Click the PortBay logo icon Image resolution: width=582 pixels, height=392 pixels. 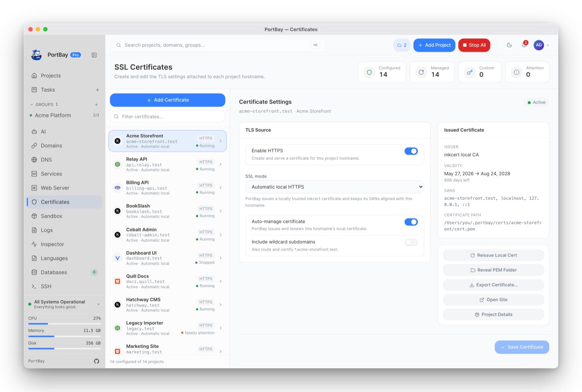point(36,55)
